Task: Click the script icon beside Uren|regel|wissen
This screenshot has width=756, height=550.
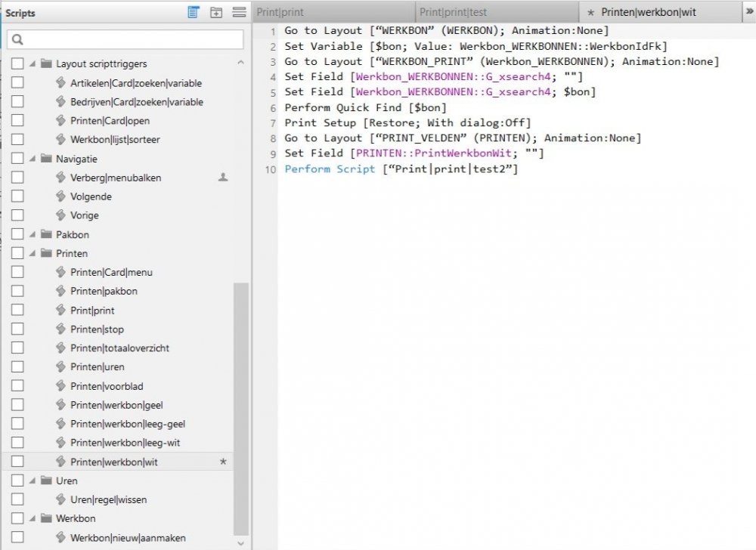Action: click(61, 499)
